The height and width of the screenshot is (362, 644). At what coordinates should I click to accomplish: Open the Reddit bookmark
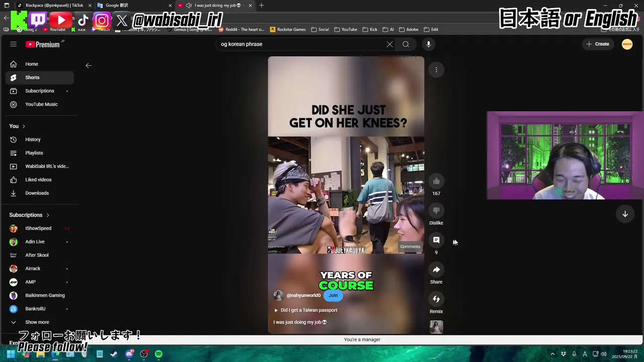[241, 30]
